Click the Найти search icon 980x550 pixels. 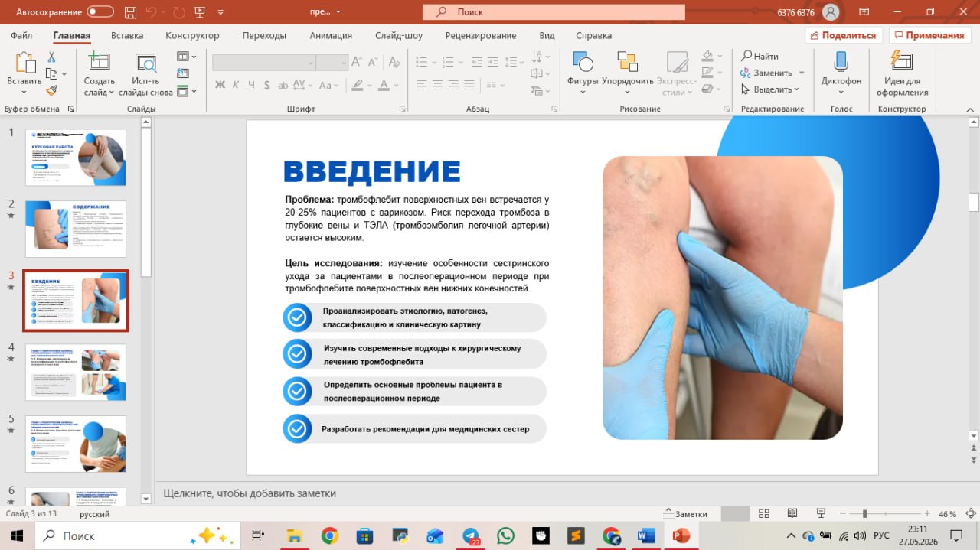point(746,56)
